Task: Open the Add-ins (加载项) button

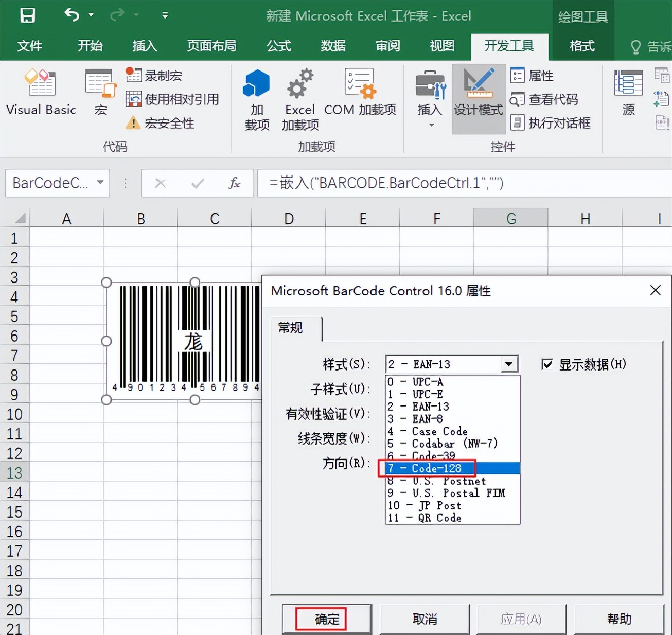Action: click(257, 100)
